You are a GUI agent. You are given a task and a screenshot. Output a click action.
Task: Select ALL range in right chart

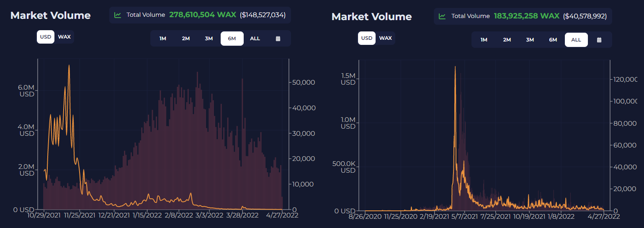pyautogui.click(x=576, y=40)
